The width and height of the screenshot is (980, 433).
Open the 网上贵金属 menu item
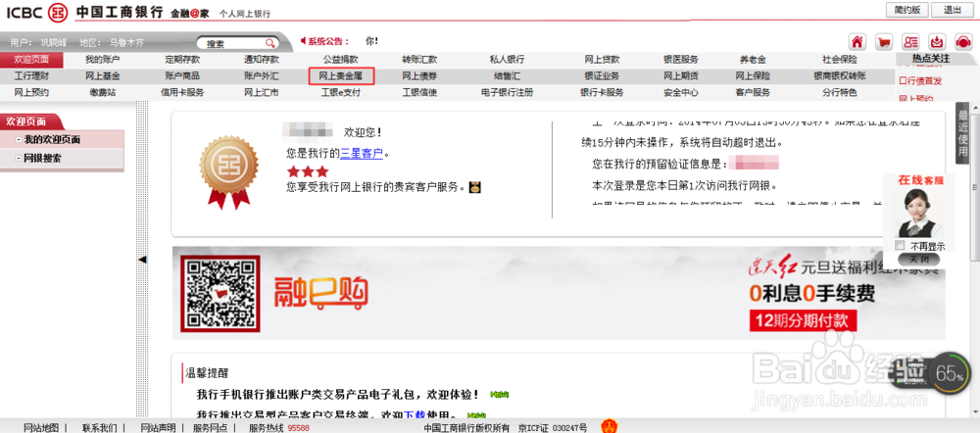tap(342, 76)
